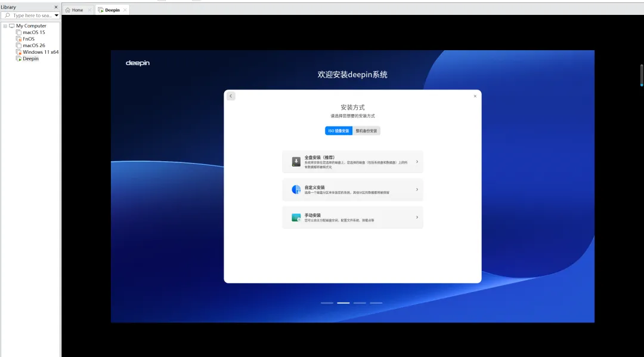Go back using the installer back arrow

(x=231, y=96)
